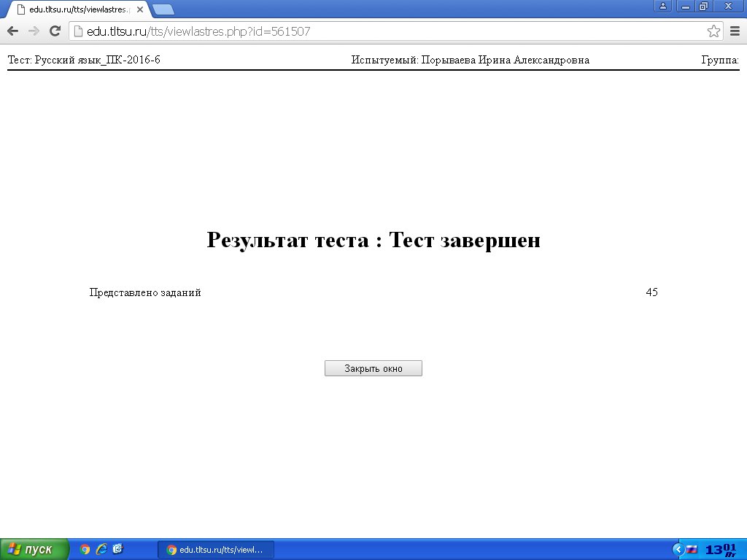Select the edu.tltsu.ru browser tab
This screenshot has width=747, height=560.
tap(77, 9)
